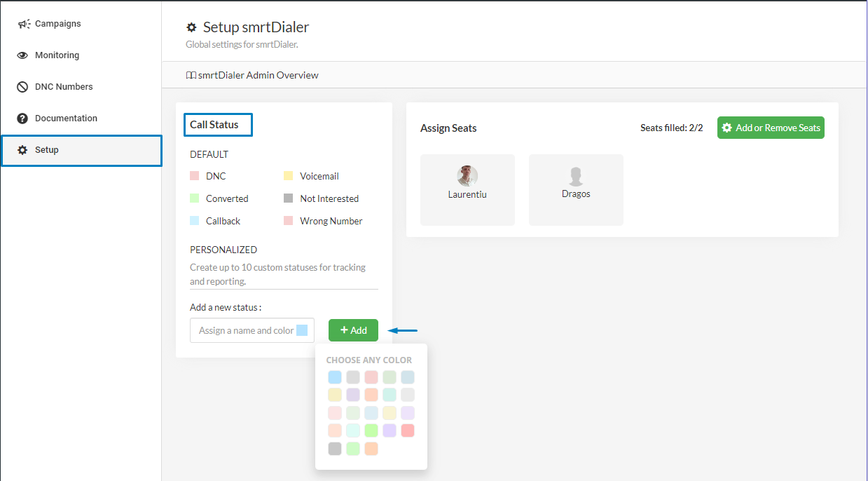Click the Campaigns megaphone icon
868x481 pixels.
click(23, 24)
